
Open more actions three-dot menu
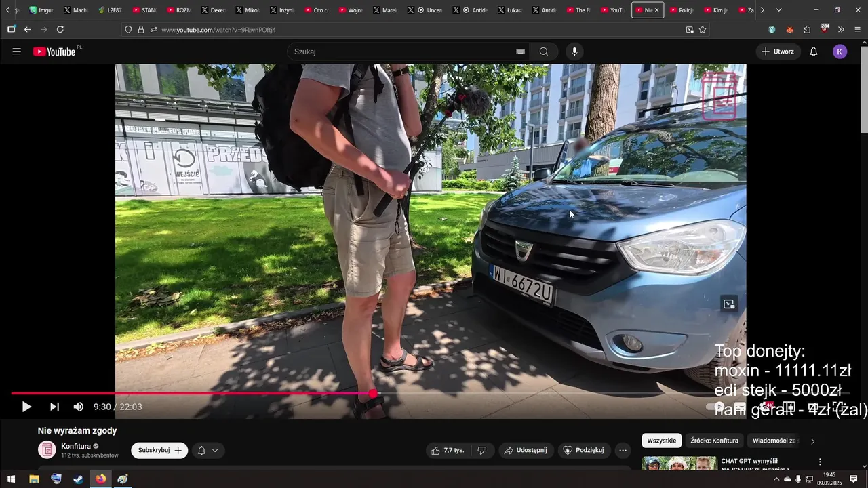(623, 450)
